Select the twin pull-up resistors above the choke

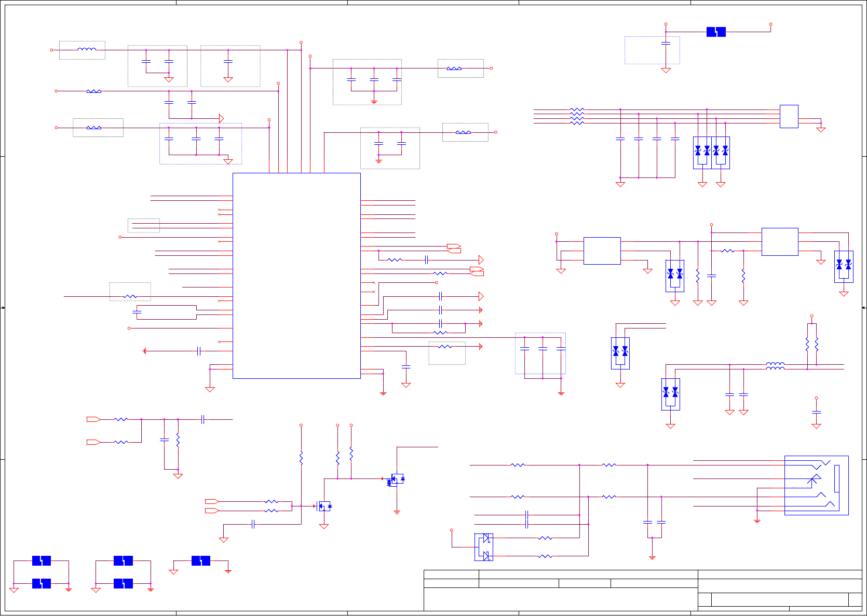point(811,344)
